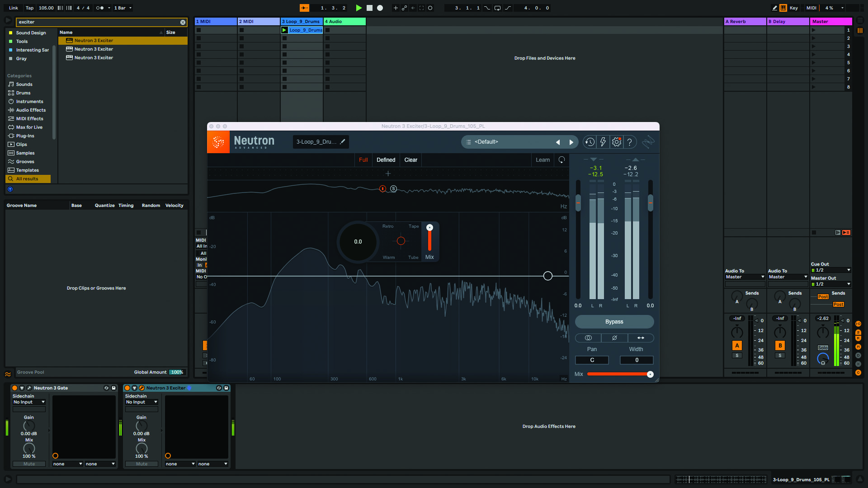Open the Default preset dropdown
This screenshot has width=868, height=488.
tap(486, 142)
